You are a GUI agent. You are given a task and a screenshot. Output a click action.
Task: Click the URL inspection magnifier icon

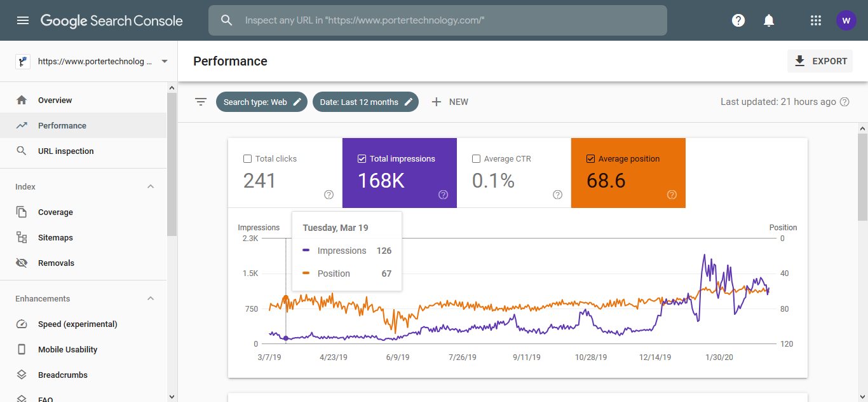pyautogui.click(x=22, y=151)
